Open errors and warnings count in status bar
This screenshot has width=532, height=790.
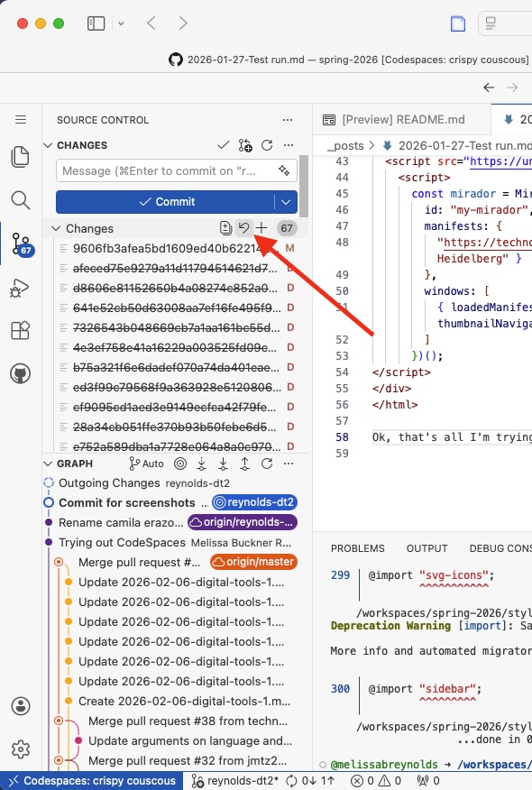[x=376, y=781]
